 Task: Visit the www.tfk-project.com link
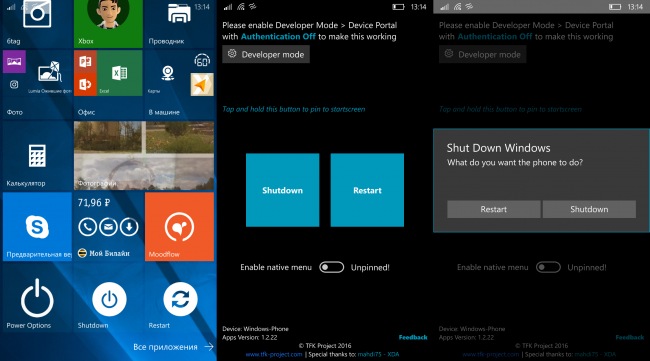click(x=274, y=354)
